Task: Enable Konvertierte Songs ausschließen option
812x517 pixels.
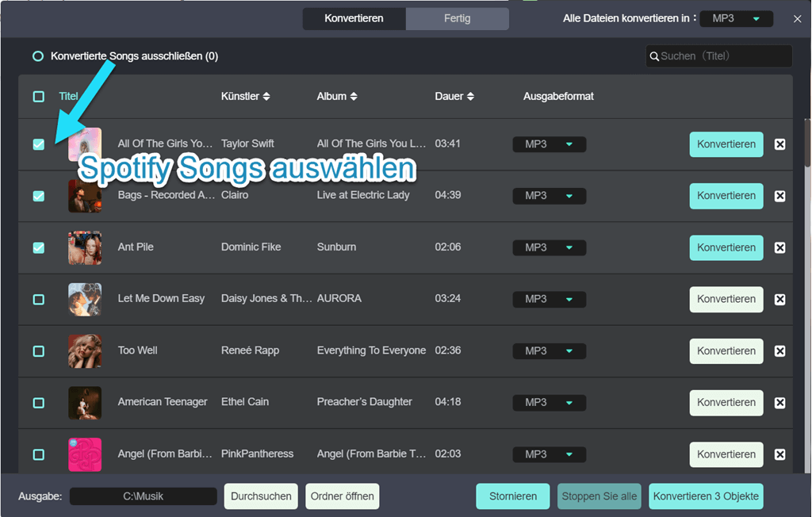Action: 38,56
